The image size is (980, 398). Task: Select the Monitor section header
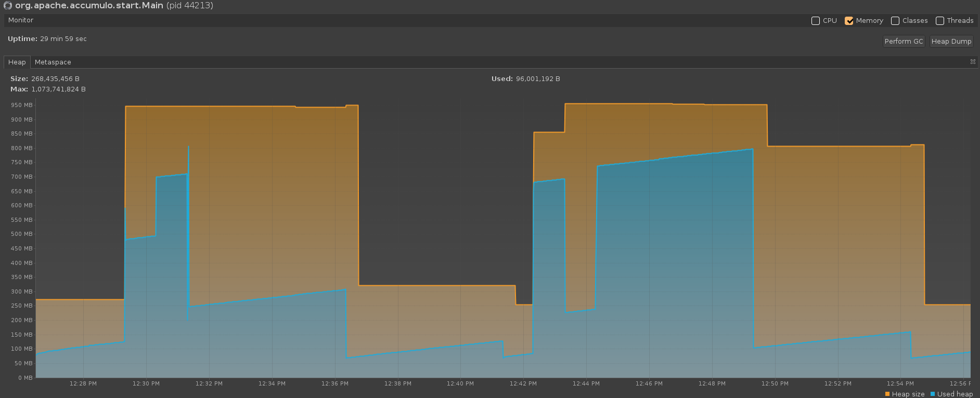[x=21, y=20]
